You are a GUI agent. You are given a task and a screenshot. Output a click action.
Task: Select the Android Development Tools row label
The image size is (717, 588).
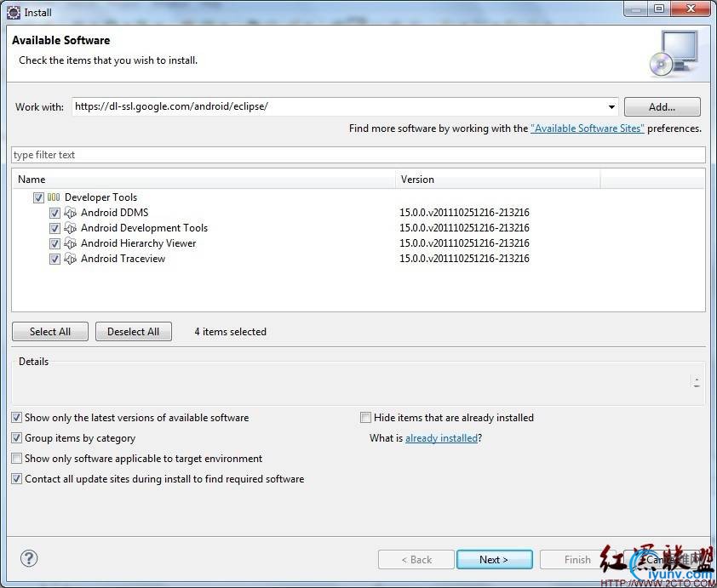tap(144, 228)
